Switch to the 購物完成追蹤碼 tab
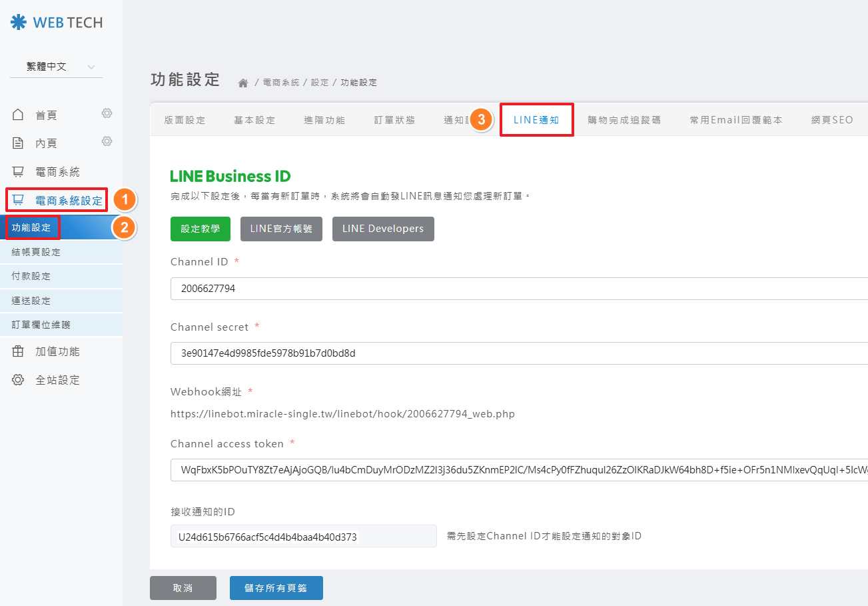Image resolution: width=868 pixels, height=606 pixels. point(624,120)
